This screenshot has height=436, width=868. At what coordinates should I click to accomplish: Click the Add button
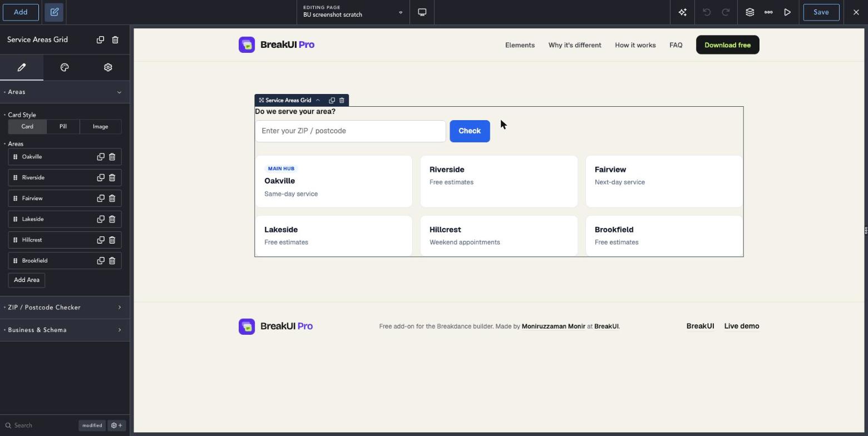[21, 12]
